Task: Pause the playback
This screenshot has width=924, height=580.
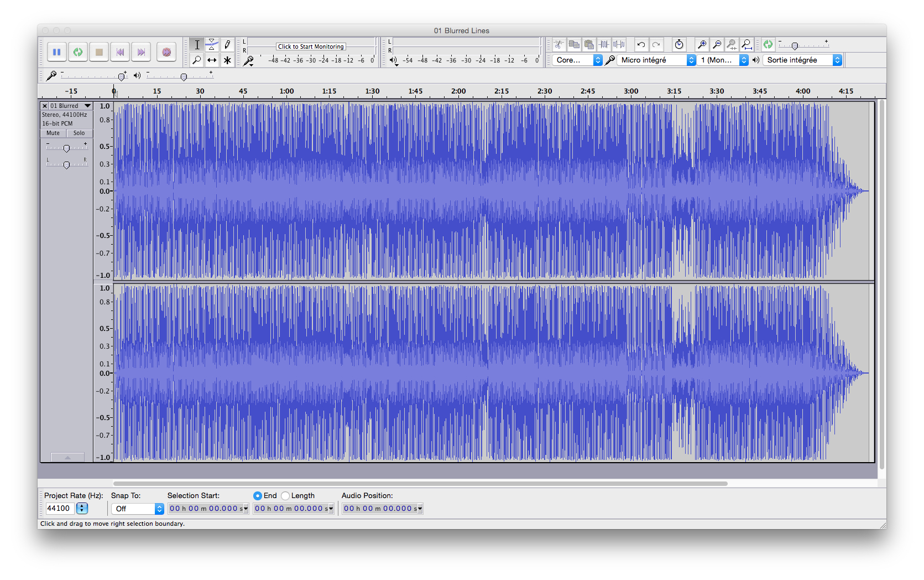Action: point(56,51)
